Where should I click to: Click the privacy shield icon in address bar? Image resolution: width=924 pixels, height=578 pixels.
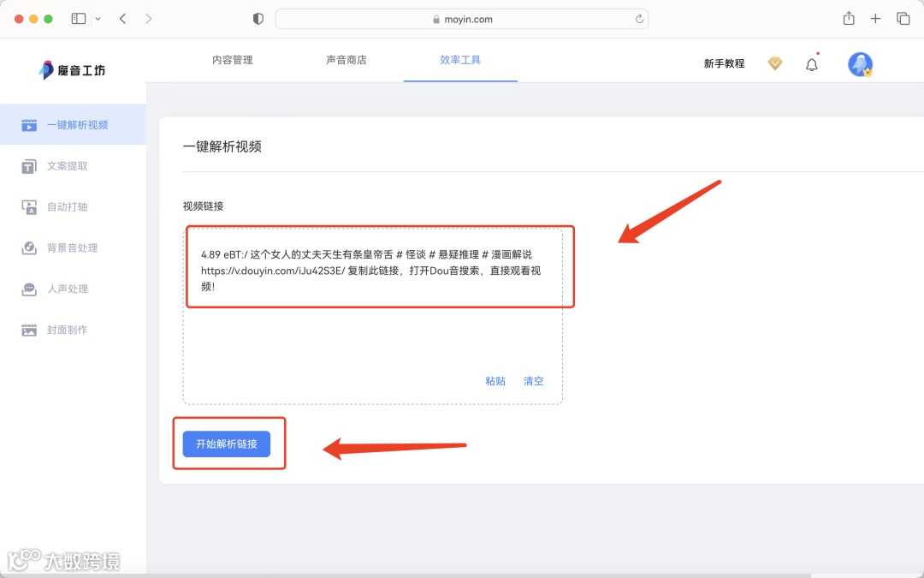[x=257, y=18]
